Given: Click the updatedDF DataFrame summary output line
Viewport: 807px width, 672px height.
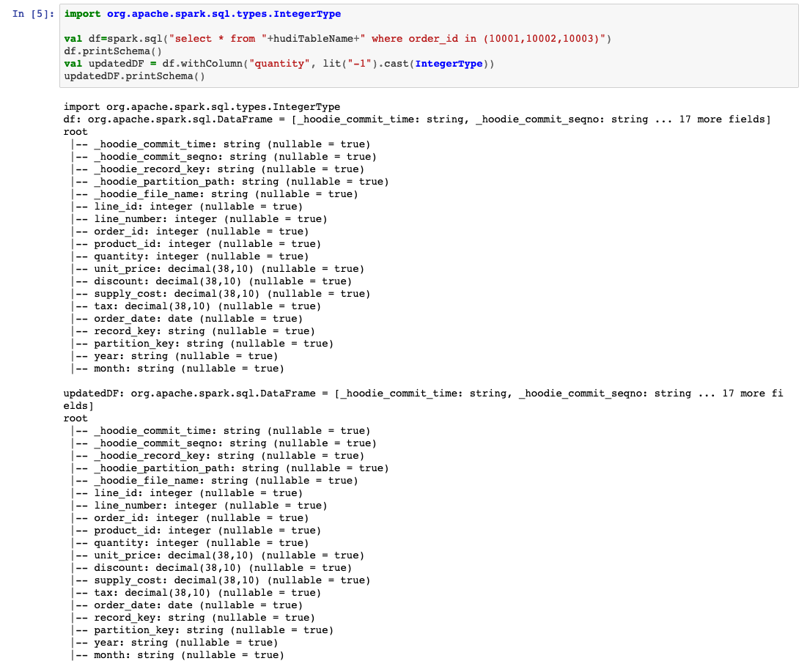Looking at the screenshot, I should click(x=423, y=394).
